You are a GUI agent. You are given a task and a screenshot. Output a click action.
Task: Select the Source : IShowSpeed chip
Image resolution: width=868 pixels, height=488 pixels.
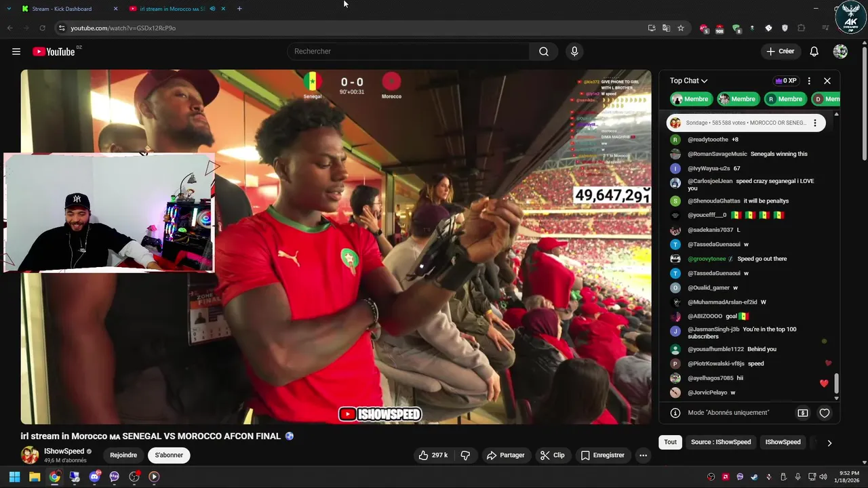pyautogui.click(x=721, y=442)
